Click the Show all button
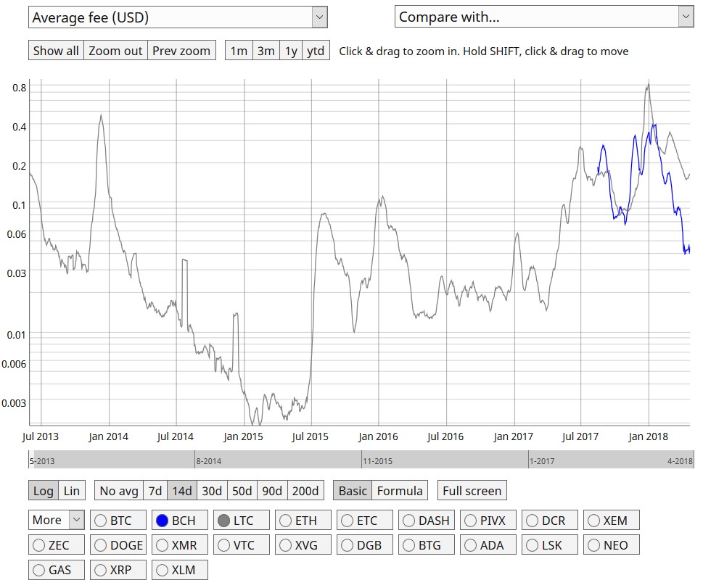 point(56,51)
